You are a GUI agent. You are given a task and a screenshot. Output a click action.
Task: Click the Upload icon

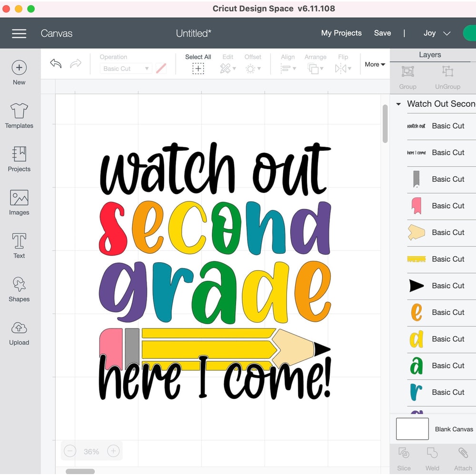[19, 331]
